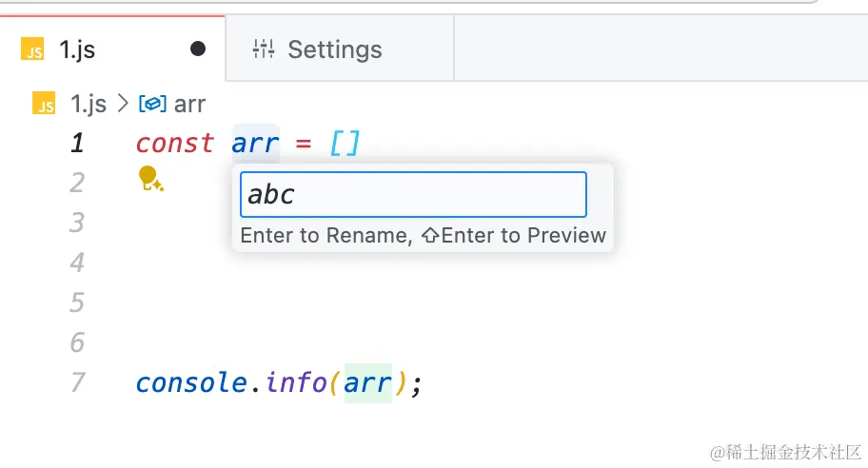Click the const keyword on line 1

(174, 144)
